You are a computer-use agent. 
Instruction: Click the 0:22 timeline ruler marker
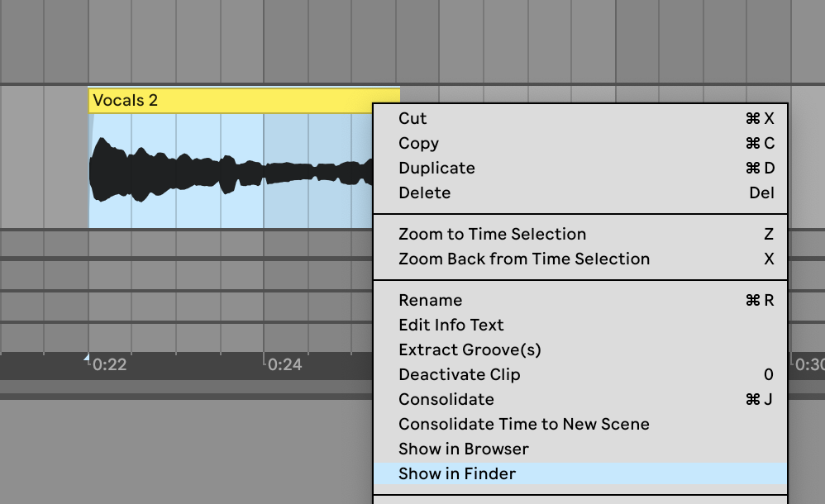tap(109, 364)
